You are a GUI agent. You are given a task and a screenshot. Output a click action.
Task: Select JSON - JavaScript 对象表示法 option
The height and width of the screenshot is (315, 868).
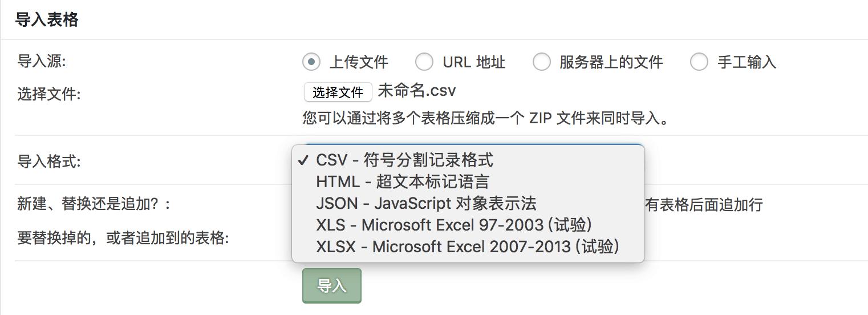click(x=426, y=203)
